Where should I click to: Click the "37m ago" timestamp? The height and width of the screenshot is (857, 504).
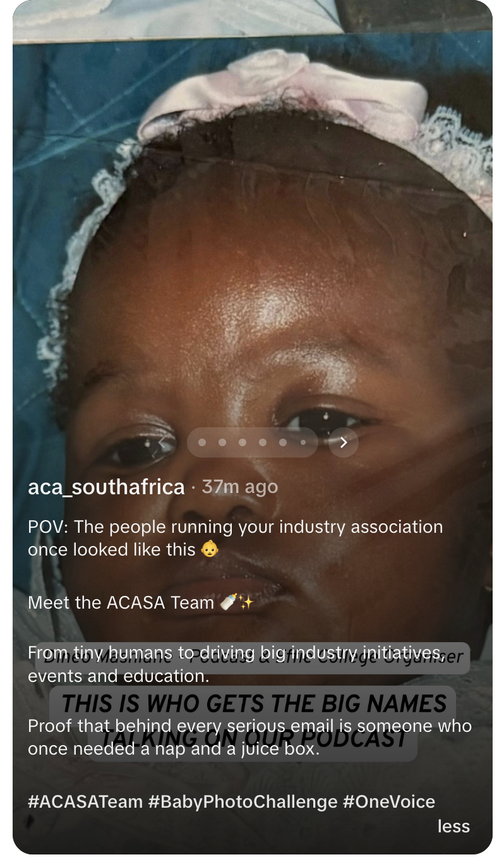coord(240,487)
